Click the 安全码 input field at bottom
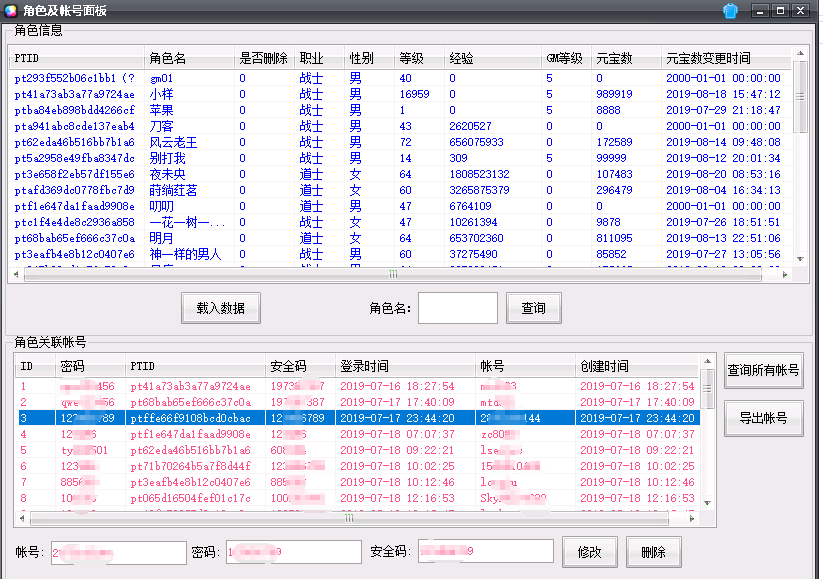 click(x=485, y=551)
